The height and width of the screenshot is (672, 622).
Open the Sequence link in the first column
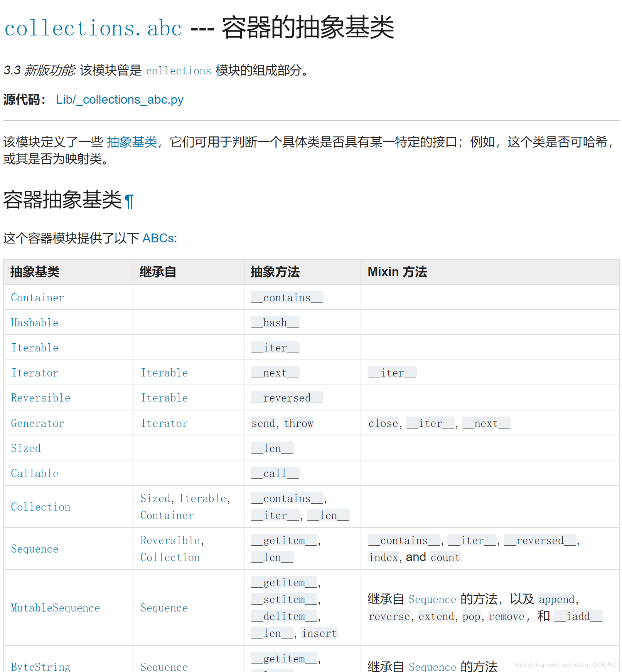pyautogui.click(x=35, y=549)
